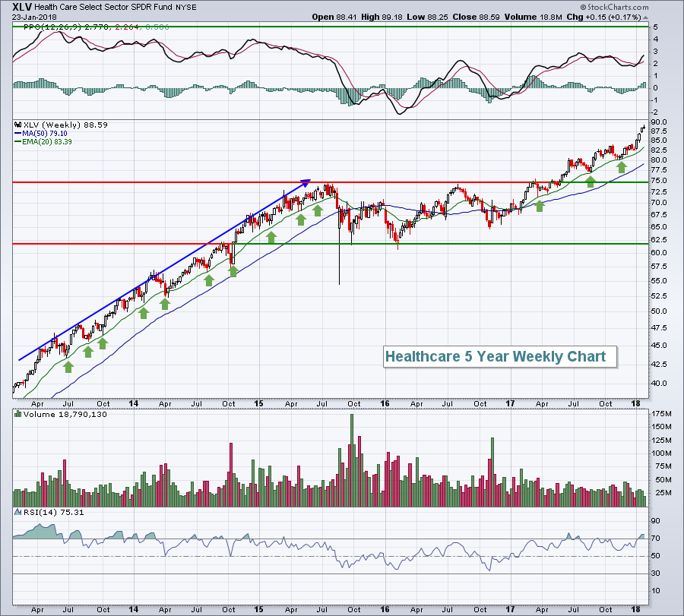Click the 10 level on the RSI axis
684x616 pixels.
click(656, 591)
